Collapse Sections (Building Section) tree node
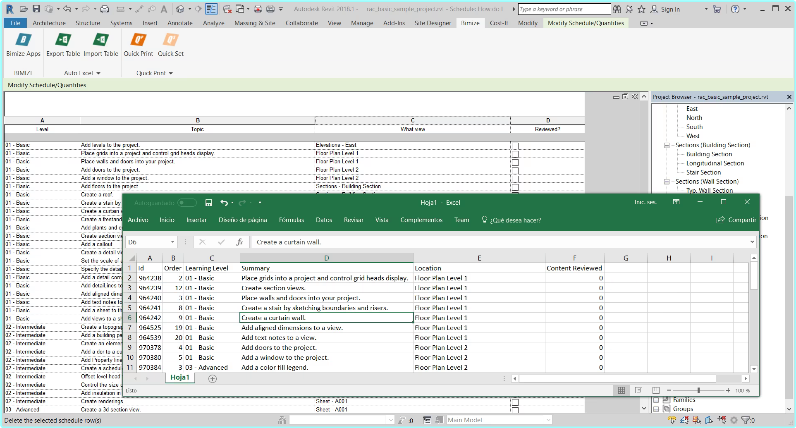Image resolution: width=796 pixels, height=428 pixels. (667, 146)
